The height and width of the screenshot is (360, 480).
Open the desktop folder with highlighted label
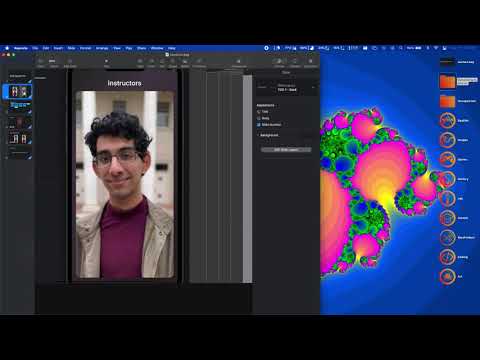pos(448,82)
